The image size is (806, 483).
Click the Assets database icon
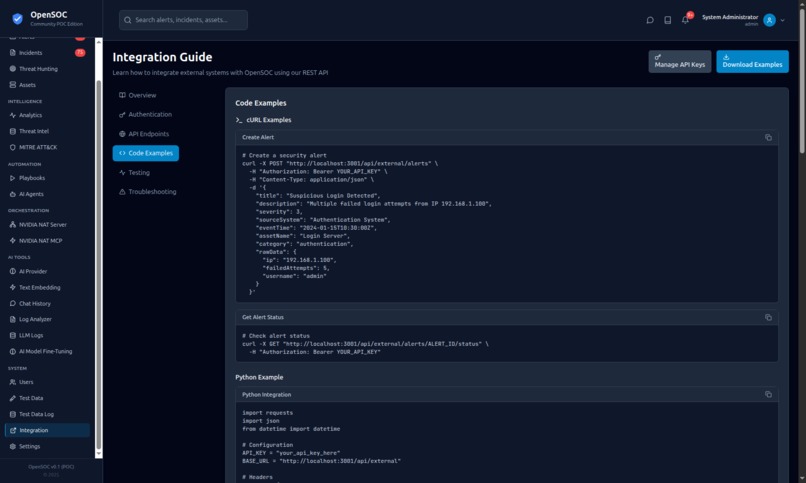click(x=12, y=85)
